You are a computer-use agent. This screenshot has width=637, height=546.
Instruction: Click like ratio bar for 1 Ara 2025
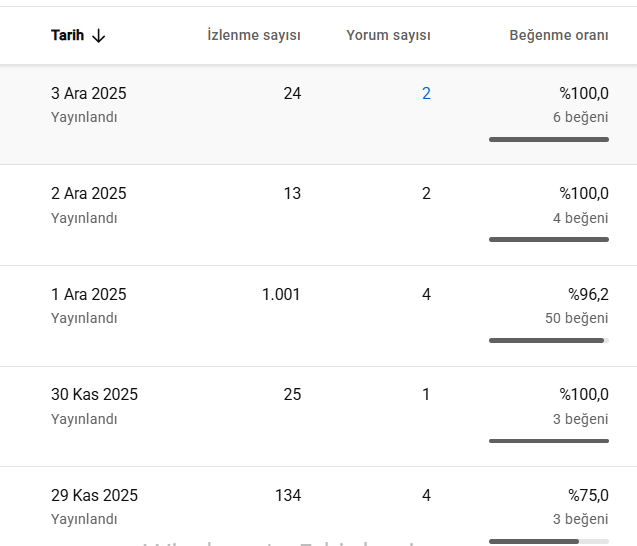pyautogui.click(x=549, y=340)
